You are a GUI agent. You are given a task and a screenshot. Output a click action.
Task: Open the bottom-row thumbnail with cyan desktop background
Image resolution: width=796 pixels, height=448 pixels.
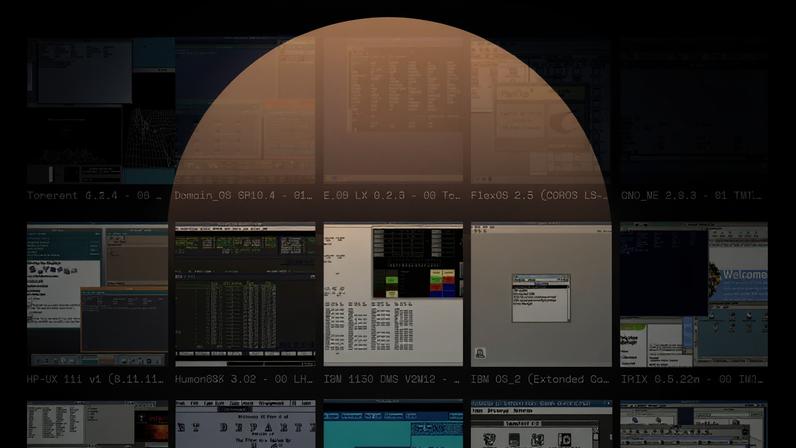coord(393,424)
